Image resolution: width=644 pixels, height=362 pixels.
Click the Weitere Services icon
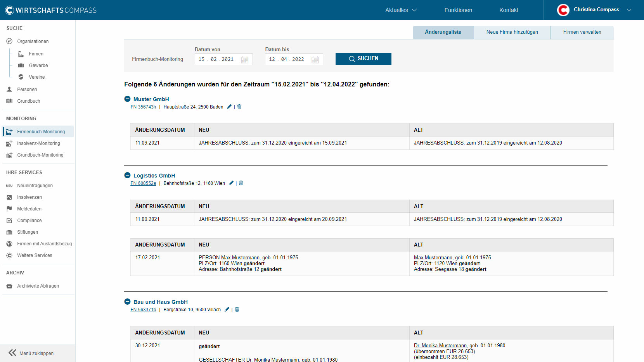click(9, 255)
